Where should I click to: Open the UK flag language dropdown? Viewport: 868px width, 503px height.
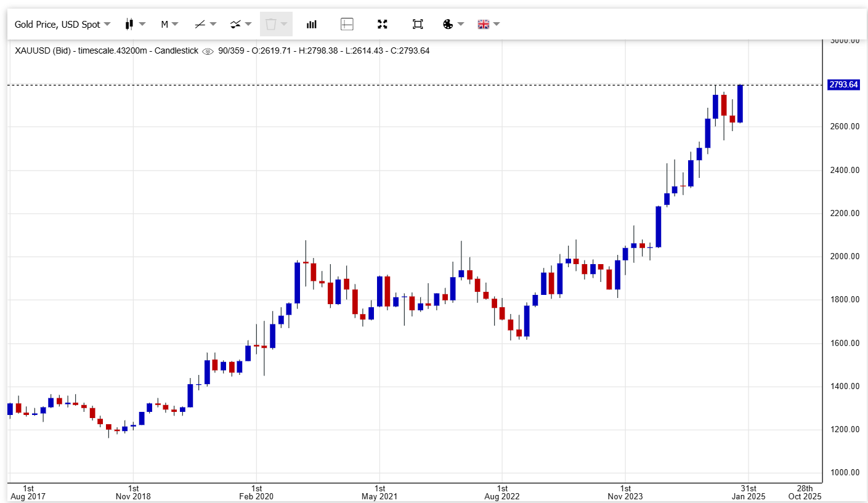coord(489,25)
